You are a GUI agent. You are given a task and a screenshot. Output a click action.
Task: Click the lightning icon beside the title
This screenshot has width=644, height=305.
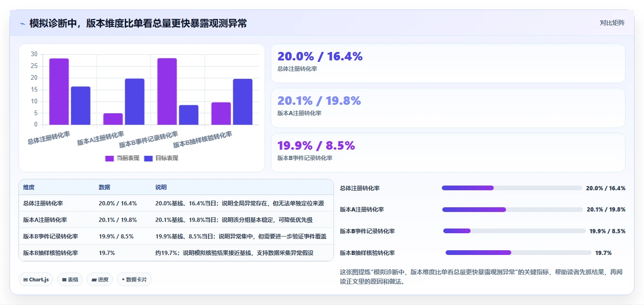tap(22, 24)
